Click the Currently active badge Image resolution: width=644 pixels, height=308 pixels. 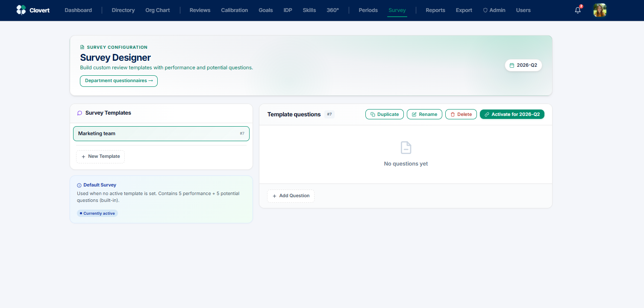pos(97,213)
